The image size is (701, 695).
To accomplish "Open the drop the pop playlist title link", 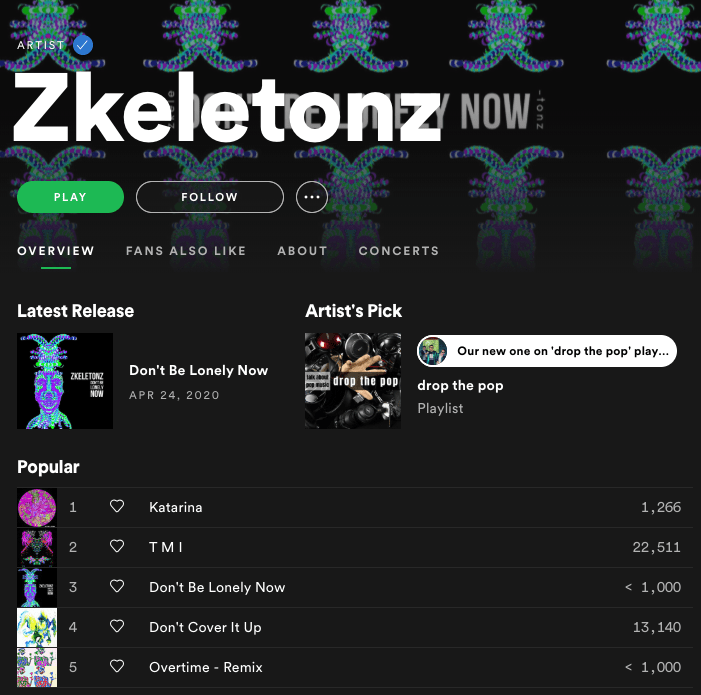I will 460,386.
